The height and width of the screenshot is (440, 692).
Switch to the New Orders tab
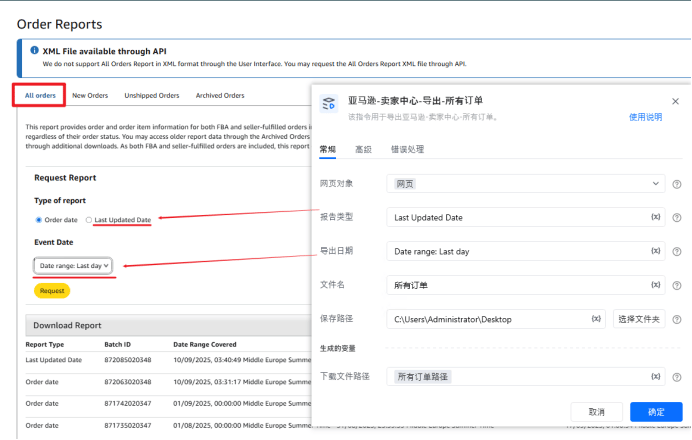point(90,95)
